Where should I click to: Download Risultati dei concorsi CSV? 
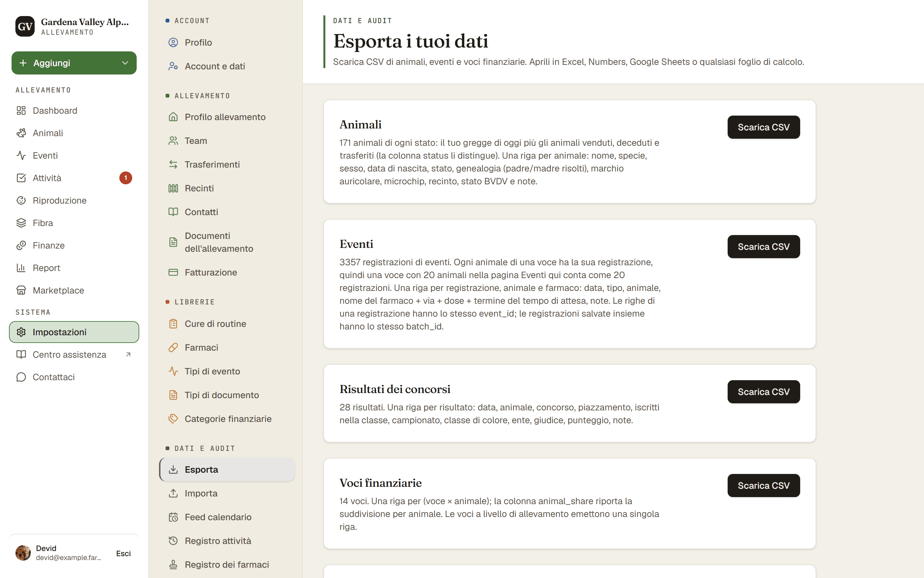[x=764, y=392]
